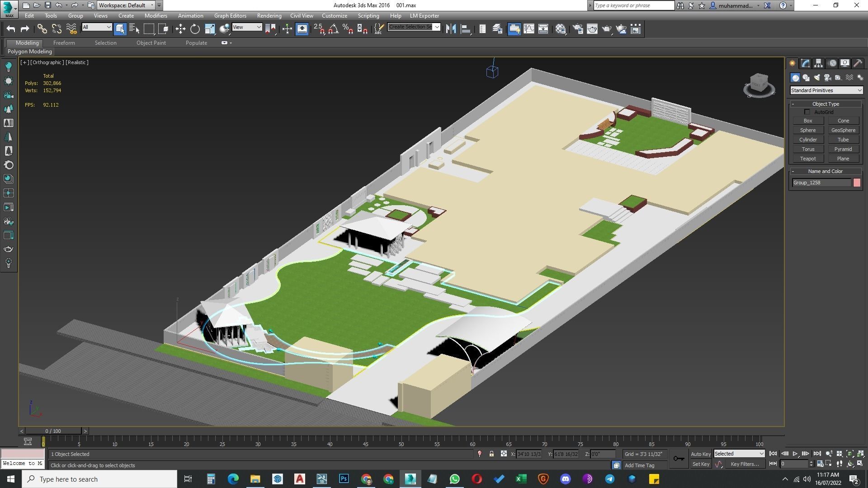
Task: Toggle the Angle Snap icon
Action: [x=333, y=29]
